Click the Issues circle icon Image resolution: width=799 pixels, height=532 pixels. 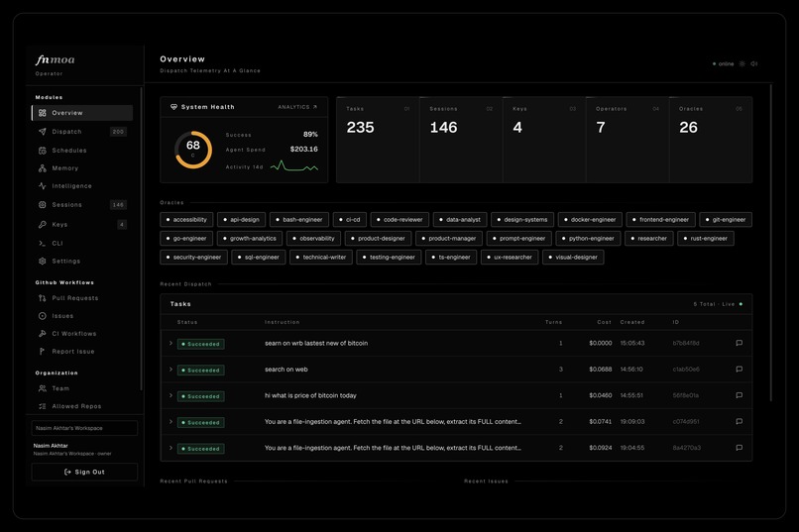43,316
